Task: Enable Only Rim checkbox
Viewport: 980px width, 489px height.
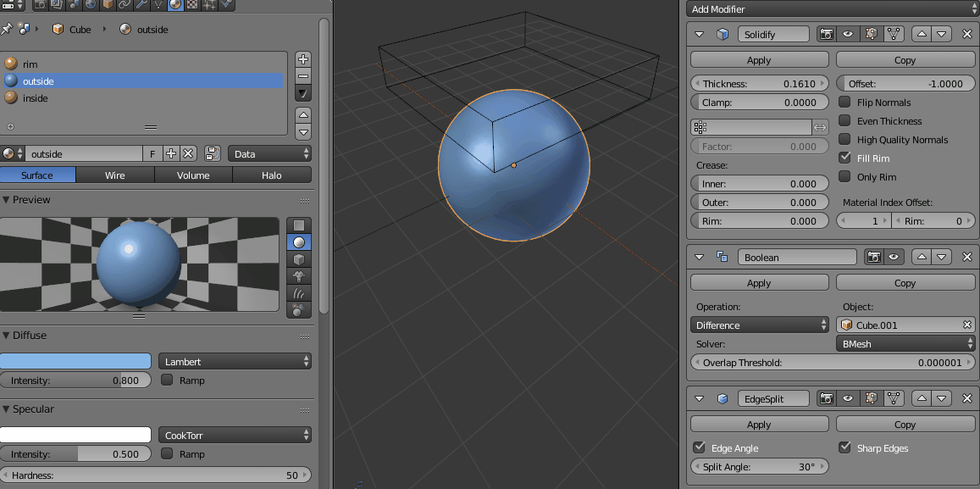Action: click(x=844, y=177)
